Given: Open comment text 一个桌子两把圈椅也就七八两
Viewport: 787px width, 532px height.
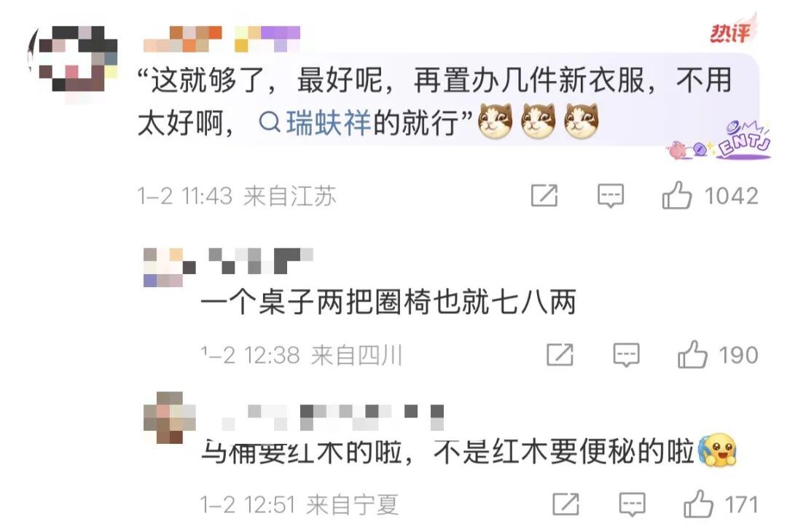Looking at the screenshot, I should pyautogui.click(x=388, y=302).
